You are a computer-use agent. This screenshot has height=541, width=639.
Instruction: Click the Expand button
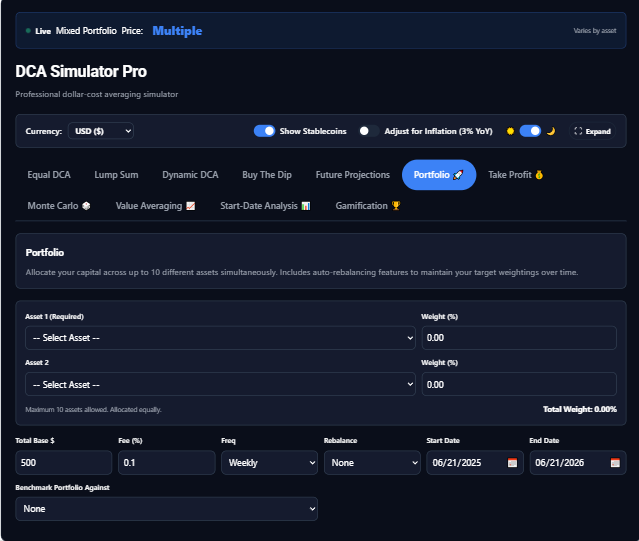[592, 131]
